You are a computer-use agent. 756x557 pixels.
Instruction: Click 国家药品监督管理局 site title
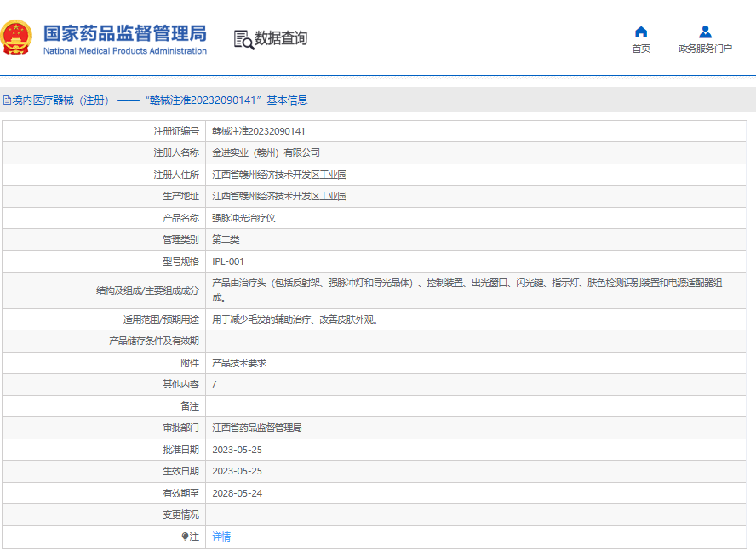click(x=125, y=33)
